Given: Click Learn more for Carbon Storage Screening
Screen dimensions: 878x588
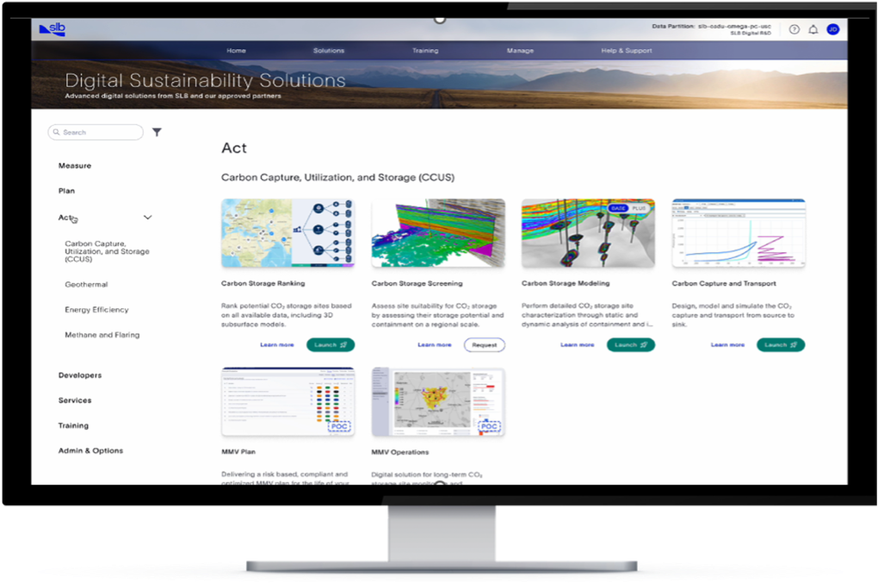Looking at the screenshot, I should tap(435, 345).
